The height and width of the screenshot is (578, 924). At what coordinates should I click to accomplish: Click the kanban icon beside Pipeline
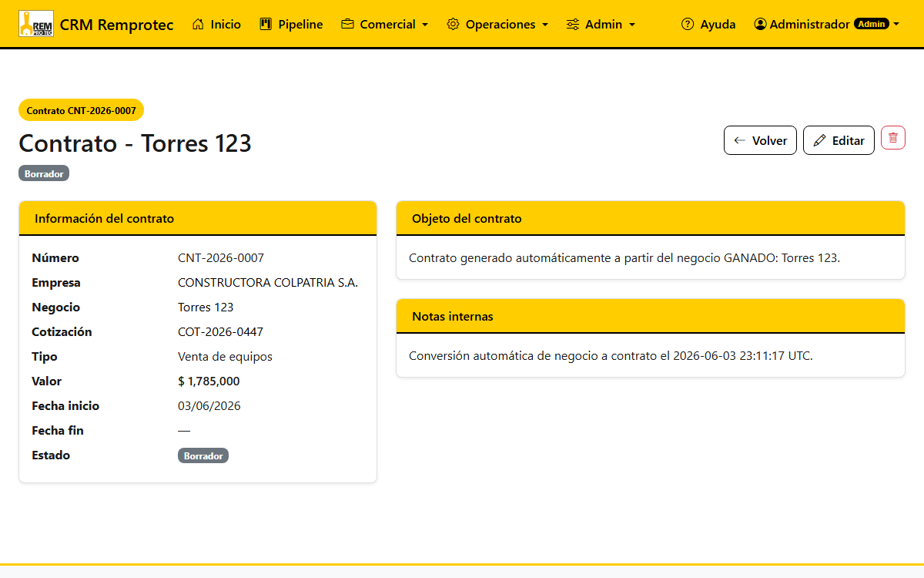tap(266, 24)
